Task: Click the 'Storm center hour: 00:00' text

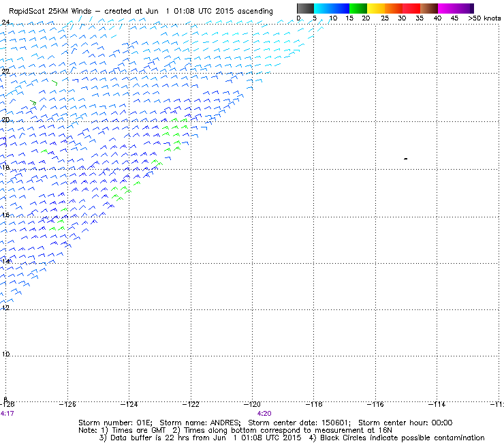Action: pos(405,423)
